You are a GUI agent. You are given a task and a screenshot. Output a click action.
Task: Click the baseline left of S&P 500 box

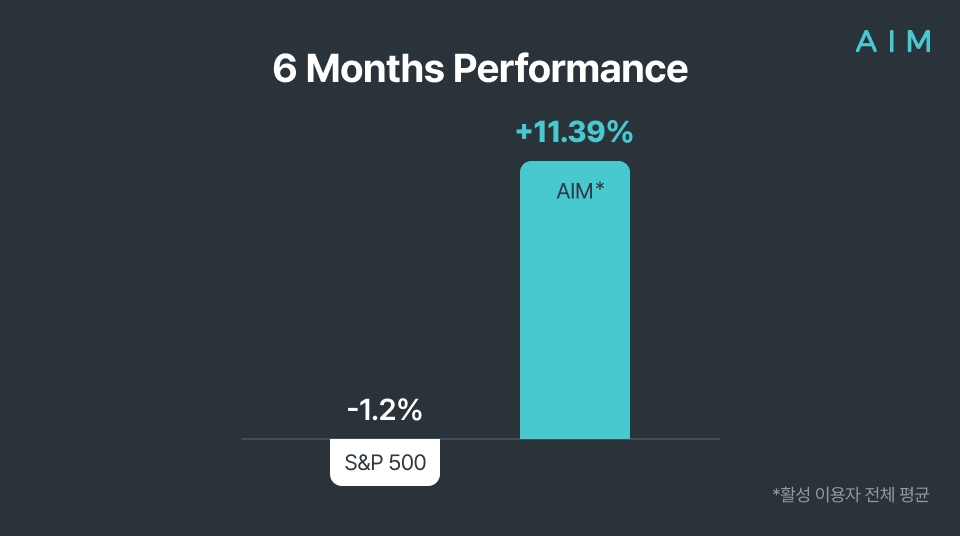[285, 439]
